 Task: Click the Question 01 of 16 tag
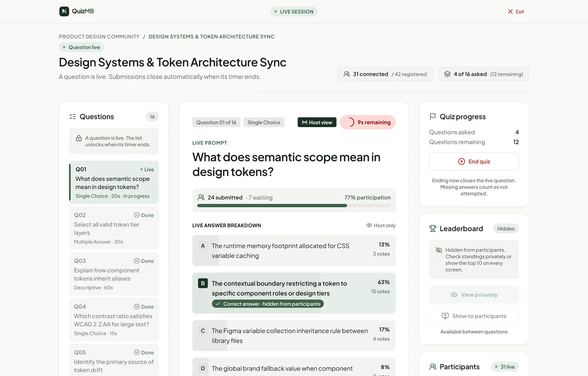pos(216,122)
